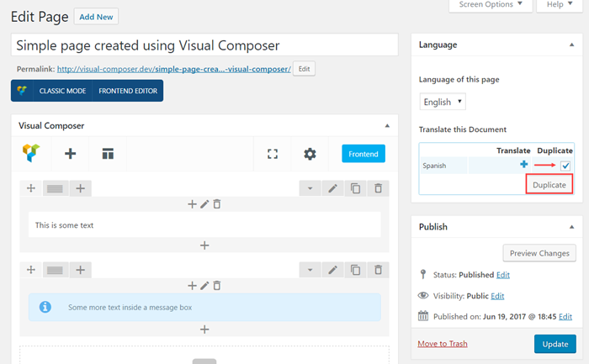The height and width of the screenshot is (364, 589).
Task: Add Spanish translation via plus icon
Action: pyautogui.click(x=523, y=164)
